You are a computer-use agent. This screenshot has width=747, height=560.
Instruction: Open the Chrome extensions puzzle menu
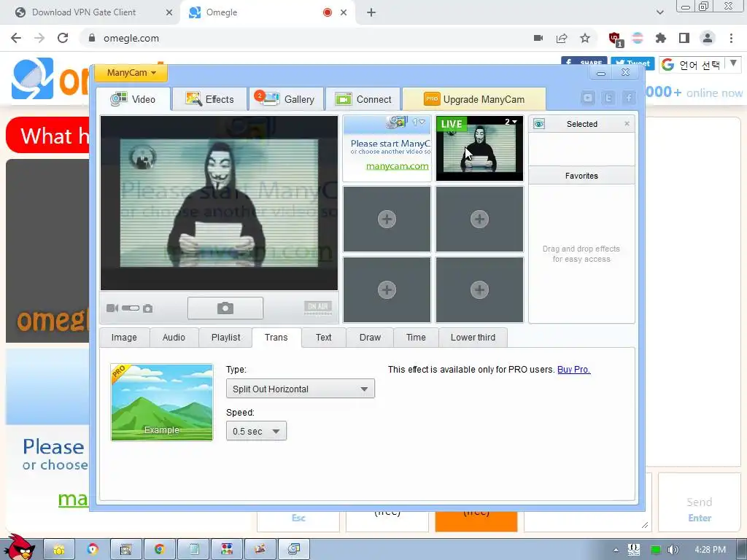pyautogui.click(x=660, y=38)
